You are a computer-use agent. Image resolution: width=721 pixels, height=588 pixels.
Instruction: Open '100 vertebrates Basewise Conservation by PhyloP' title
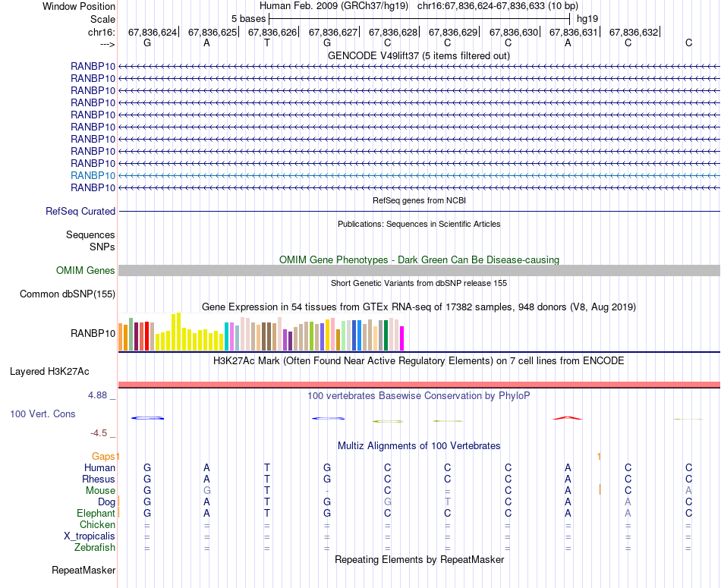tap(419, 396)
